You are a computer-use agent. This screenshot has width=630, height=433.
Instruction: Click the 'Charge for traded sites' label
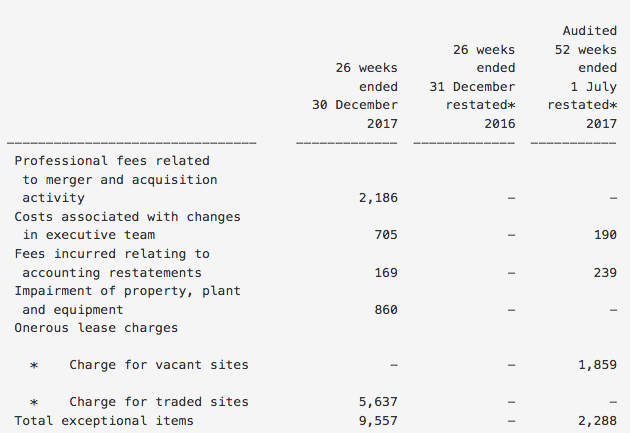pos(159,402)
